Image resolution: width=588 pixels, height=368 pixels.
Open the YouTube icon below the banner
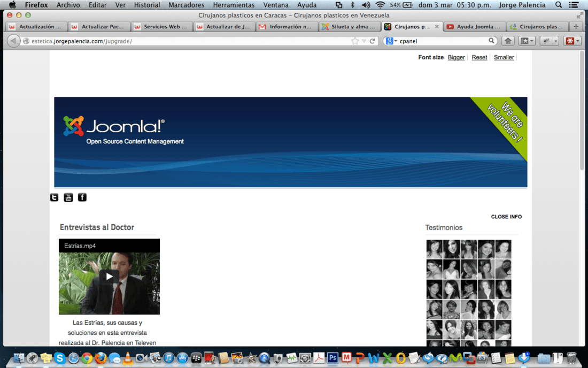(68, 197)
